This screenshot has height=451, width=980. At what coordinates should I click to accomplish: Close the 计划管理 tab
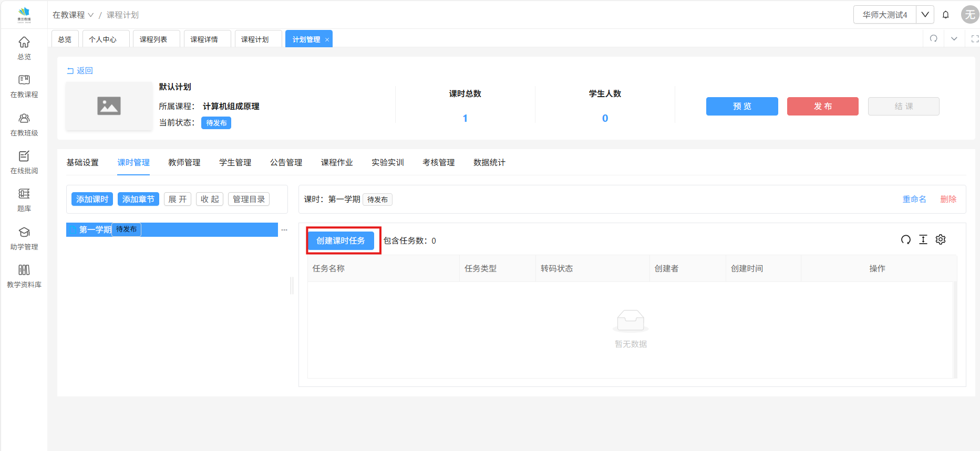(327, 39)
